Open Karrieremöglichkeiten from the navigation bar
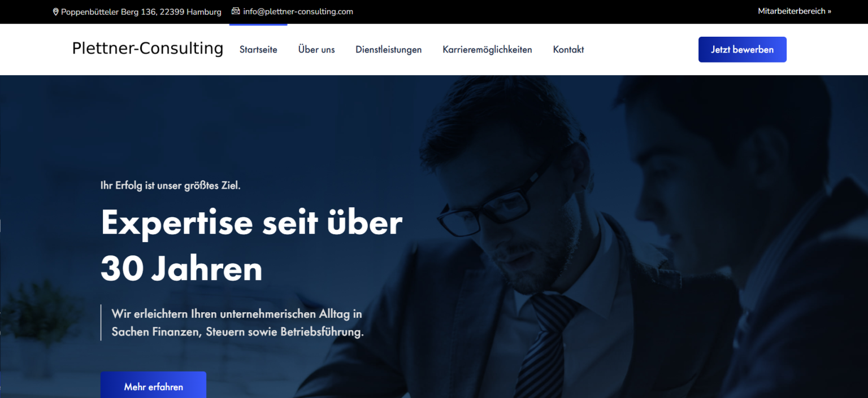Viewport: 868px width, 398px height. [487, 50]
